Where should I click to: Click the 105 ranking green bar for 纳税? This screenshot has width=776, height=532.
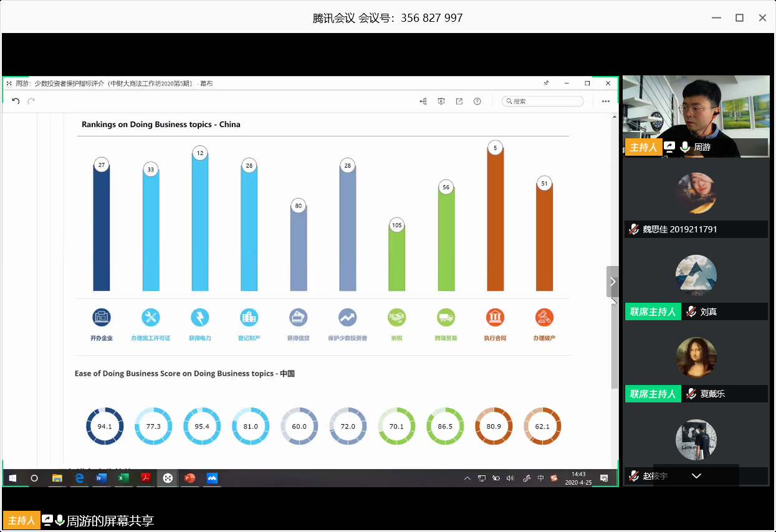(x=396, y=259)
